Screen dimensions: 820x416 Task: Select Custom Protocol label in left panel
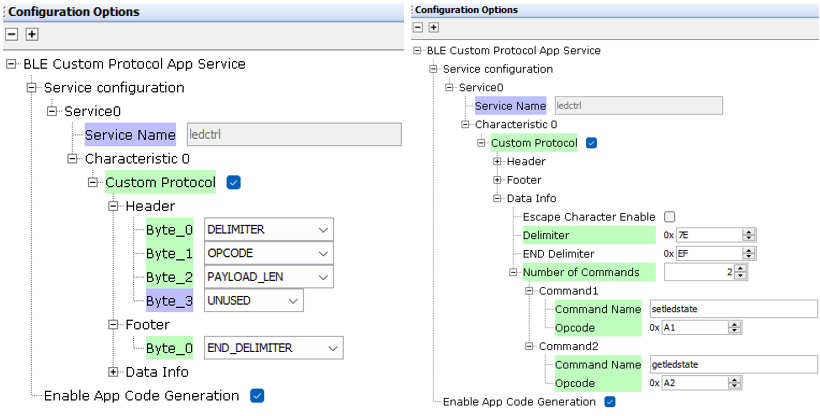(x=161, y=183)
